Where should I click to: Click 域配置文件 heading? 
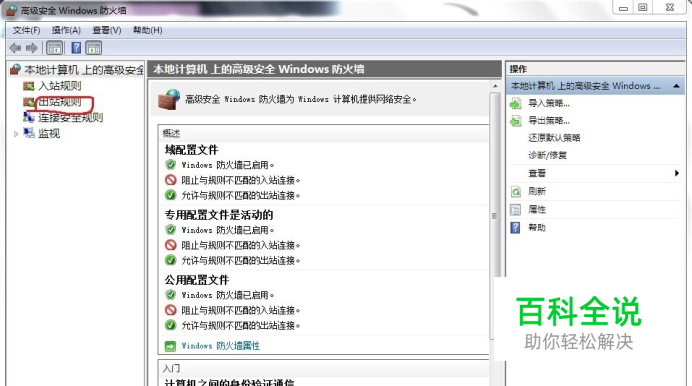[192, 150]
